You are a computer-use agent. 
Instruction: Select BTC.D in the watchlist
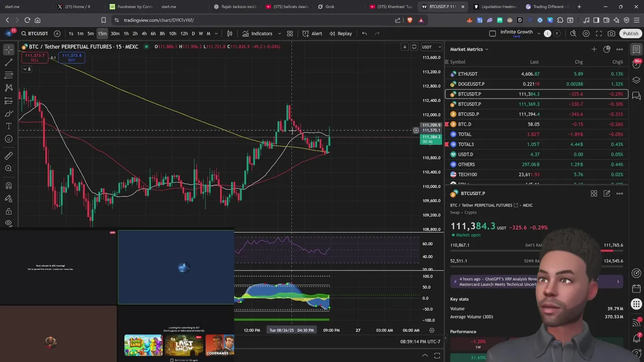pyautogui.click(x=537, y=124)
